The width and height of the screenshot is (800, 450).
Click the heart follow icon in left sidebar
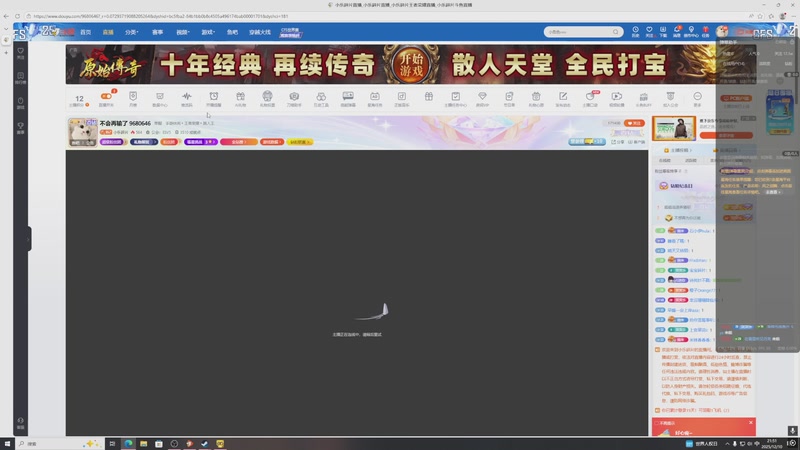coord(20,53)
